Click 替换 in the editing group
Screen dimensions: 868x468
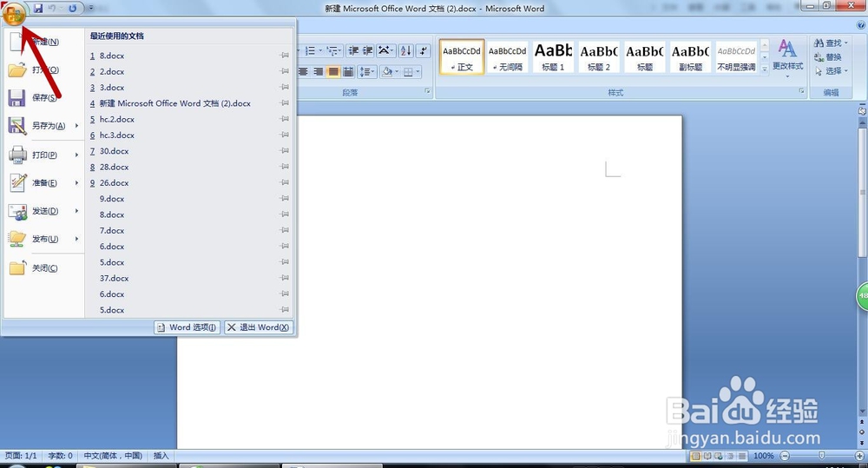827,57
